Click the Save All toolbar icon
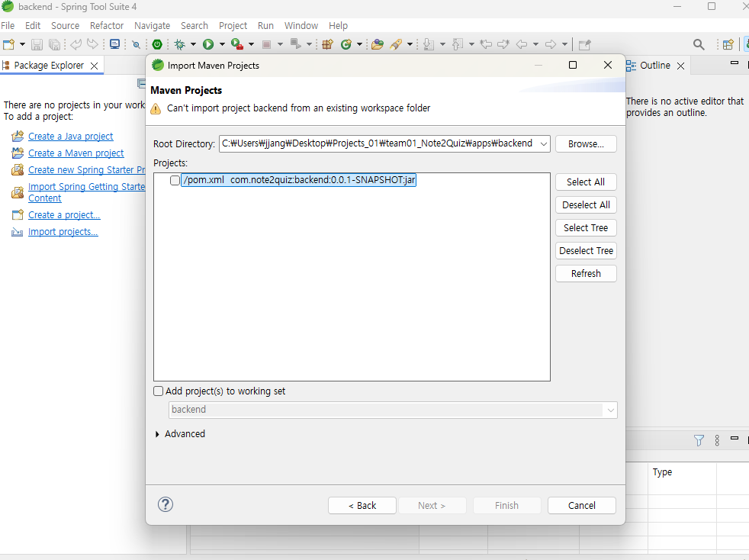Viewport: 749px width, 560px height. 55,44
